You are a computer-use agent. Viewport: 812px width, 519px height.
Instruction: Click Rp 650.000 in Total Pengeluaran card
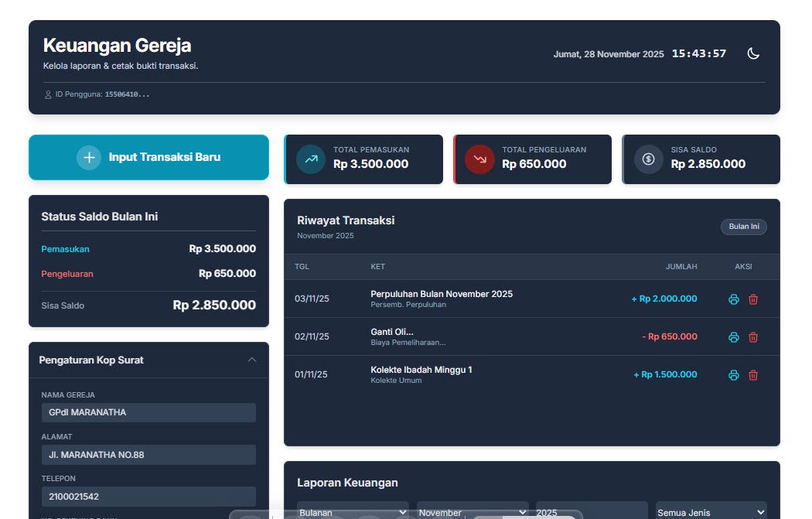coord(534,164)
